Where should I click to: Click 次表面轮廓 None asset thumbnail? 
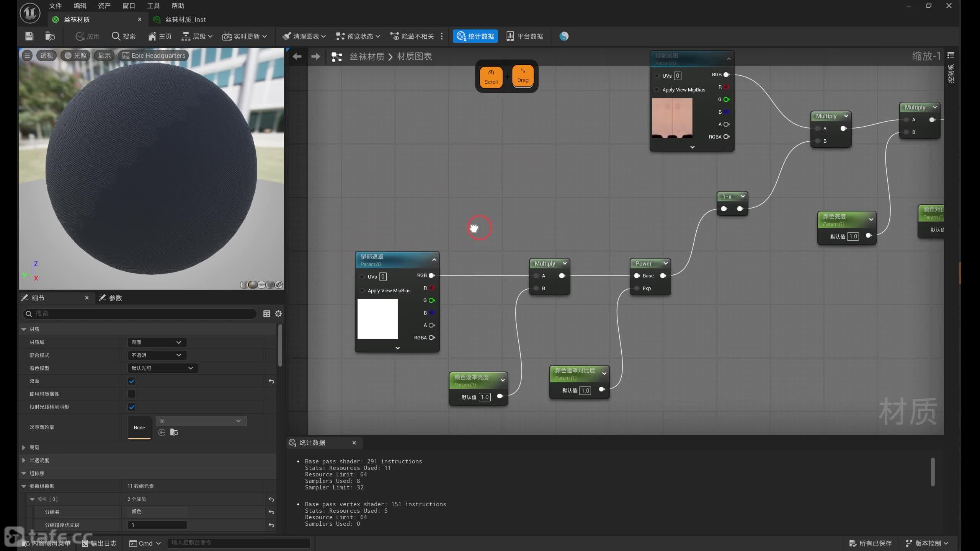[x=139, y=427]
